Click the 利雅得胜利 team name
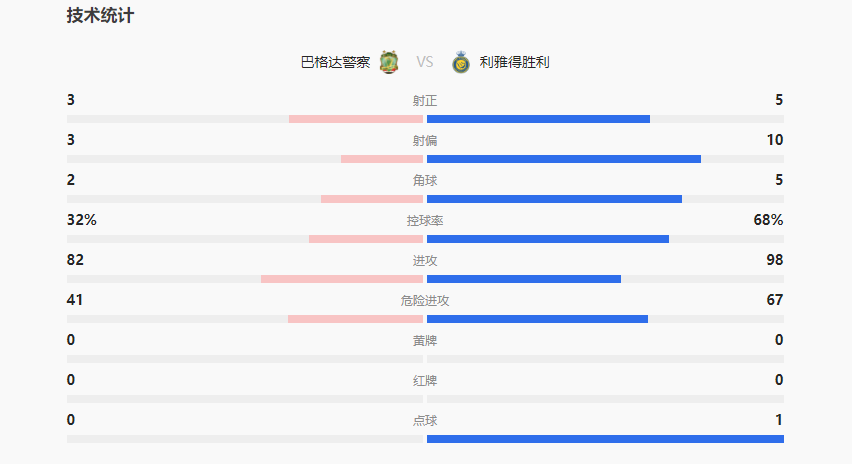The image size is (852, 464). pyautogui.click(x=514, y=62)
